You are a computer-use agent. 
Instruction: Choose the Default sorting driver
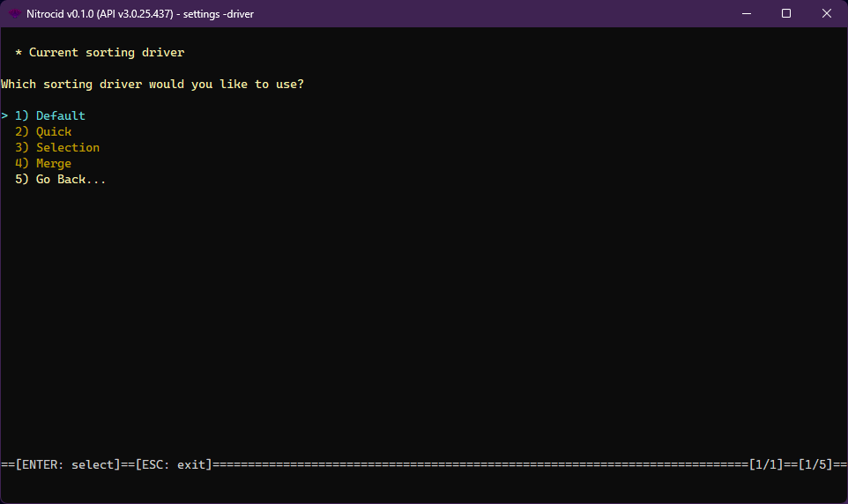click(x=60, y=116)
